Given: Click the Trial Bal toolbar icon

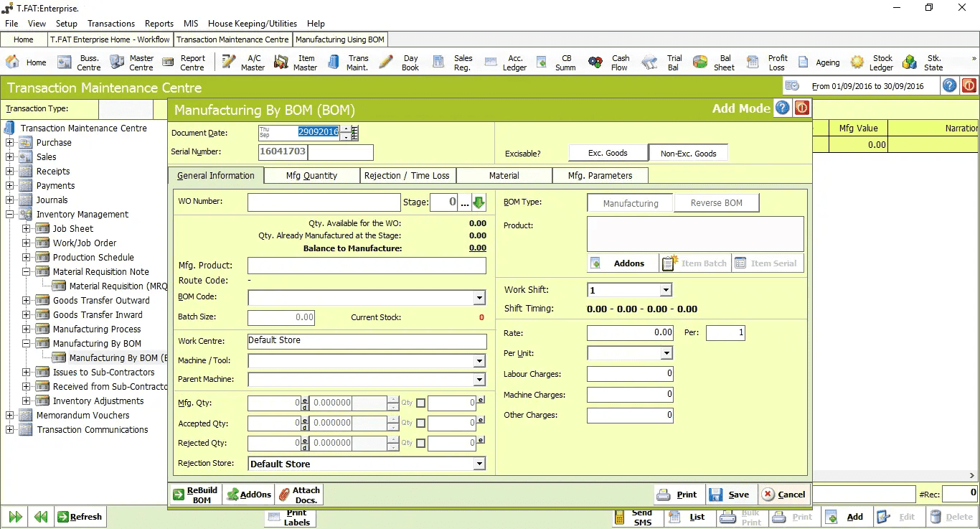Looking at the screenshot, I should tap(662, 62).
